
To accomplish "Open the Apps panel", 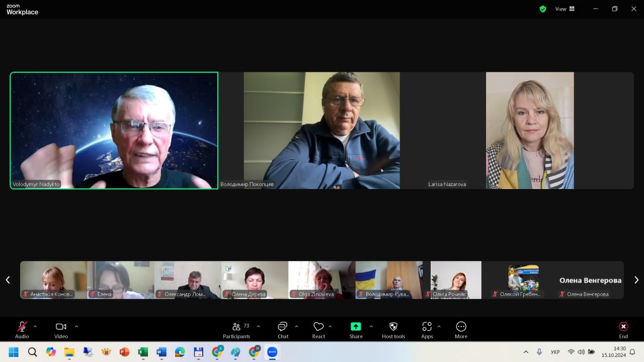I will pyautogui.click(x=427, y=330).
